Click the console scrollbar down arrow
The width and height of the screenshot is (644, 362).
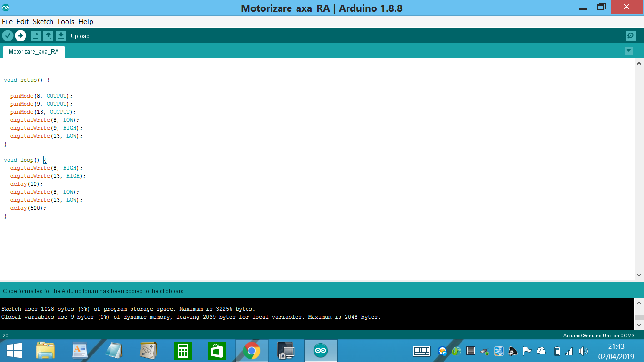(x=639, y=325)
